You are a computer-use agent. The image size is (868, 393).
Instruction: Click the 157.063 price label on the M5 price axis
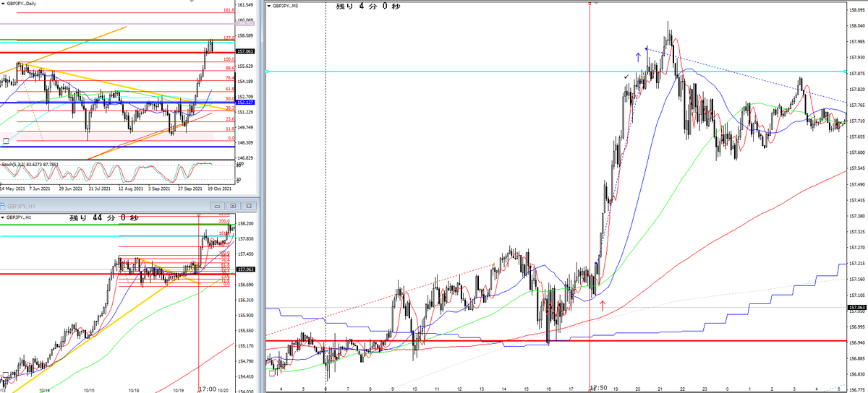click(857, 308)
